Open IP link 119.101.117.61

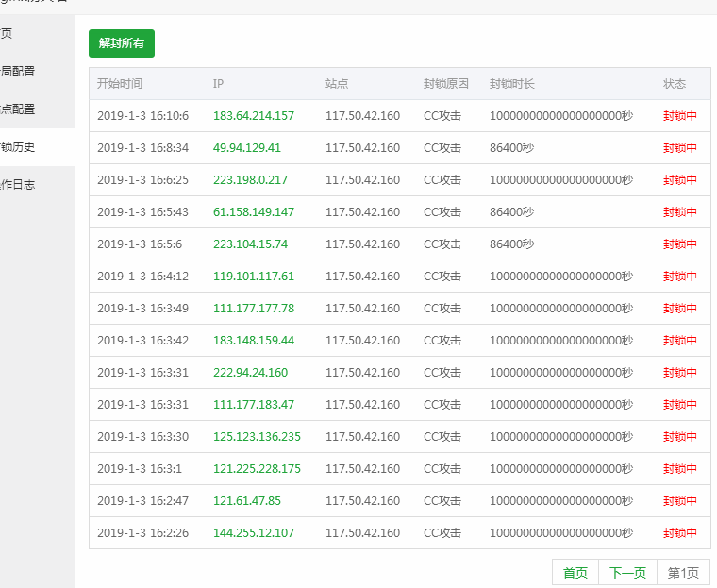point(254,276)
